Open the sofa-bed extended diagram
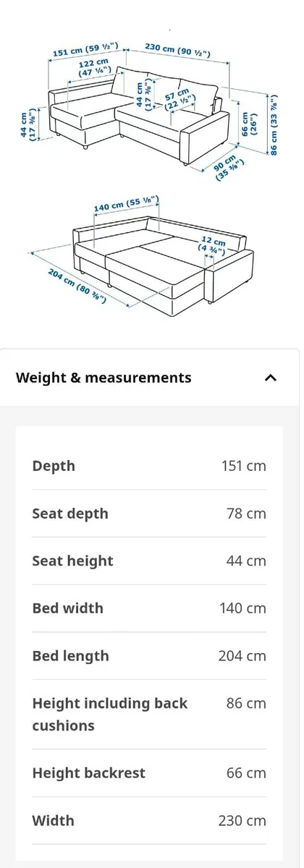Image resolution: width=304 pixels, height=868 pixels. click(151, 258)
